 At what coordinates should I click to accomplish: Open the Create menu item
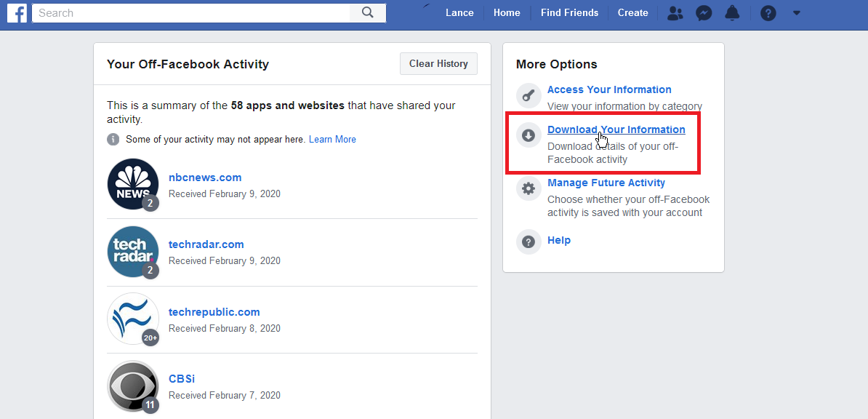tap(632, 13)
